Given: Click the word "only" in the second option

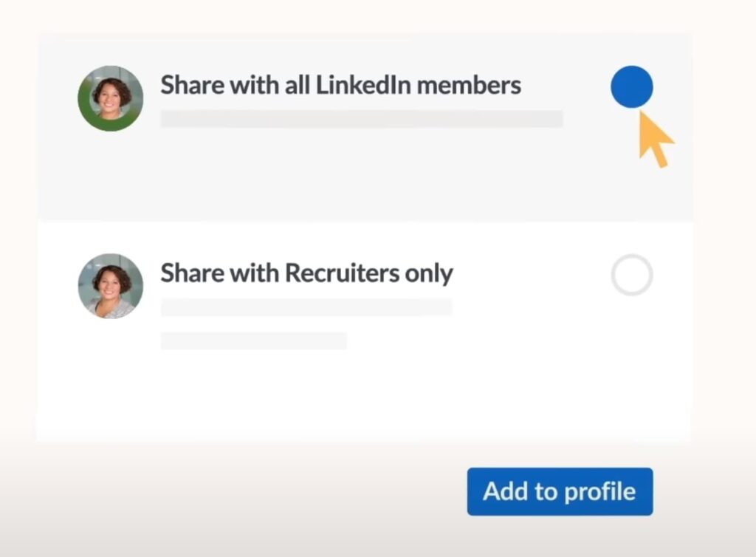Looking at the screenshot, I should click(x=428, y=275).
